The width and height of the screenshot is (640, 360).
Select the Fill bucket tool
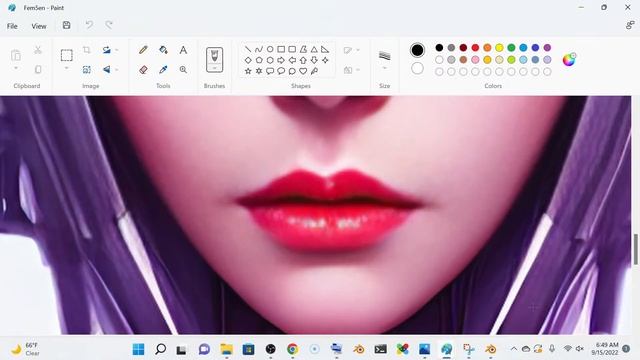pos(163,50)
